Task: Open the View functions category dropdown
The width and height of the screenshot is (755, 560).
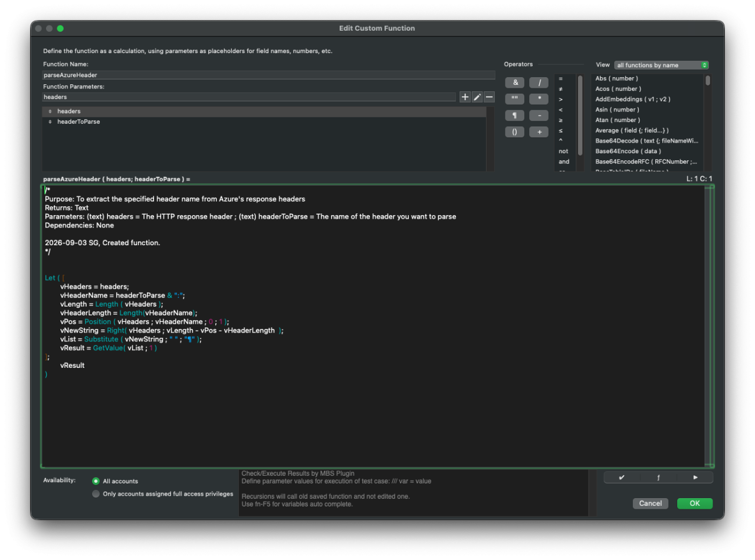Action: 661,65
